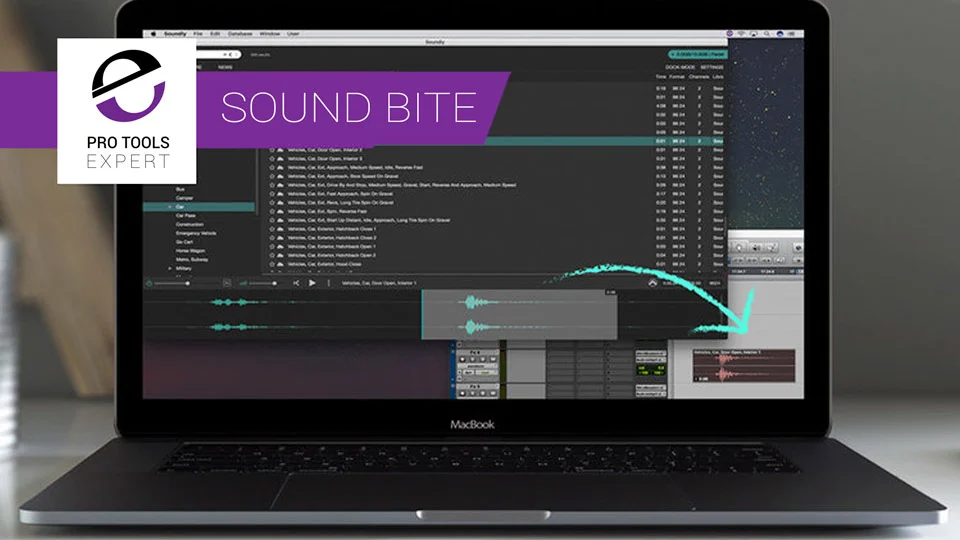Star the Approach, Medium Speed, Idle sound
The image size is (960, 540).
pos(272,167)
